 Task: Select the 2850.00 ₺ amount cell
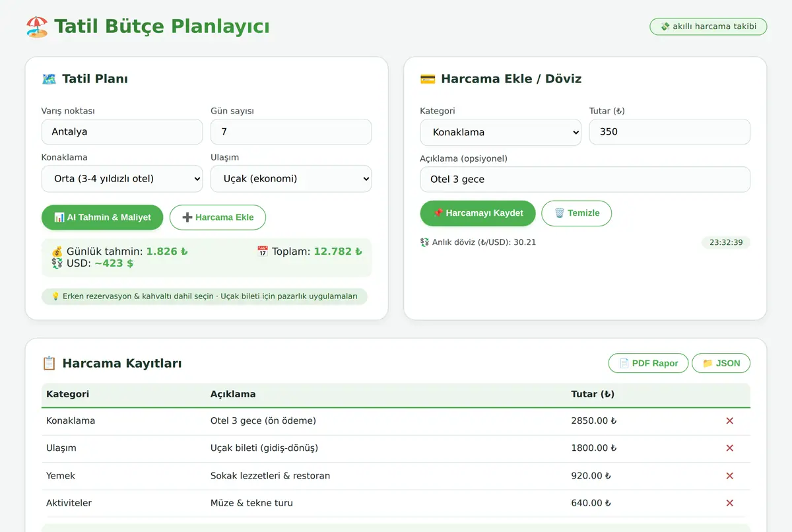point(594,421)
